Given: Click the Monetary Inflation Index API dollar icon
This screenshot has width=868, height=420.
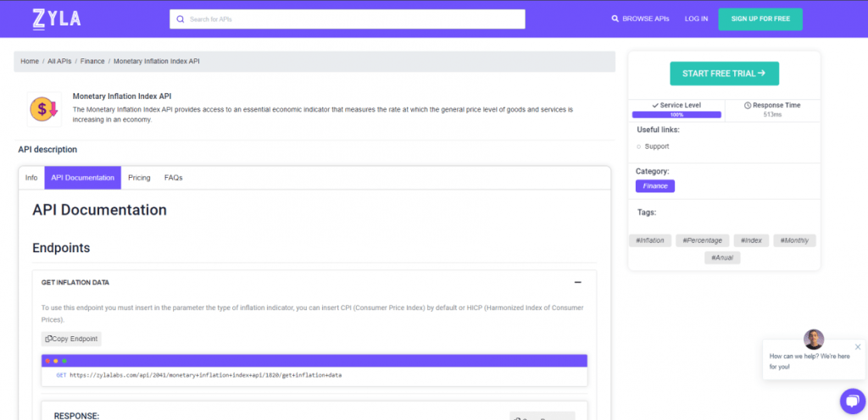Looking at the screenshot, I should point(44,109).
